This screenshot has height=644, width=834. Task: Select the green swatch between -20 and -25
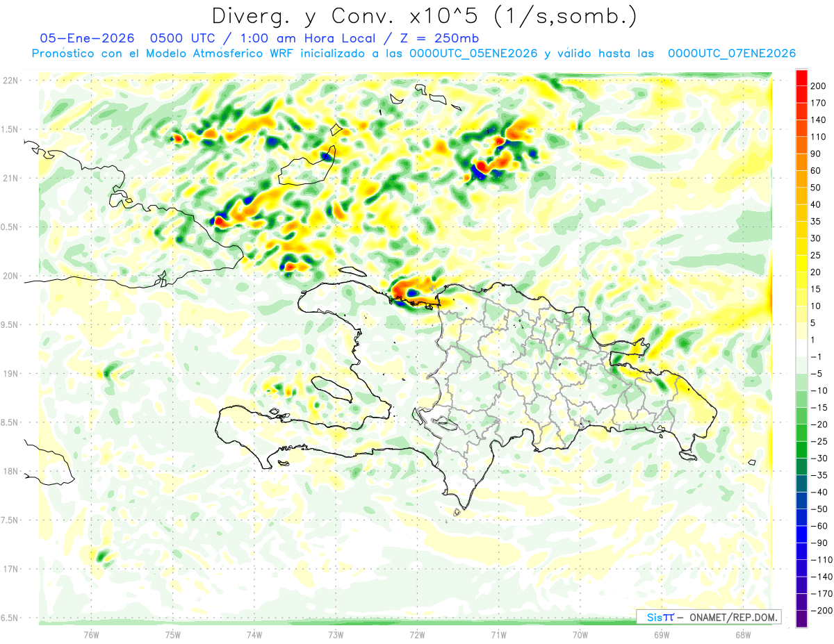pyautogui.click(x=801, y=433)
